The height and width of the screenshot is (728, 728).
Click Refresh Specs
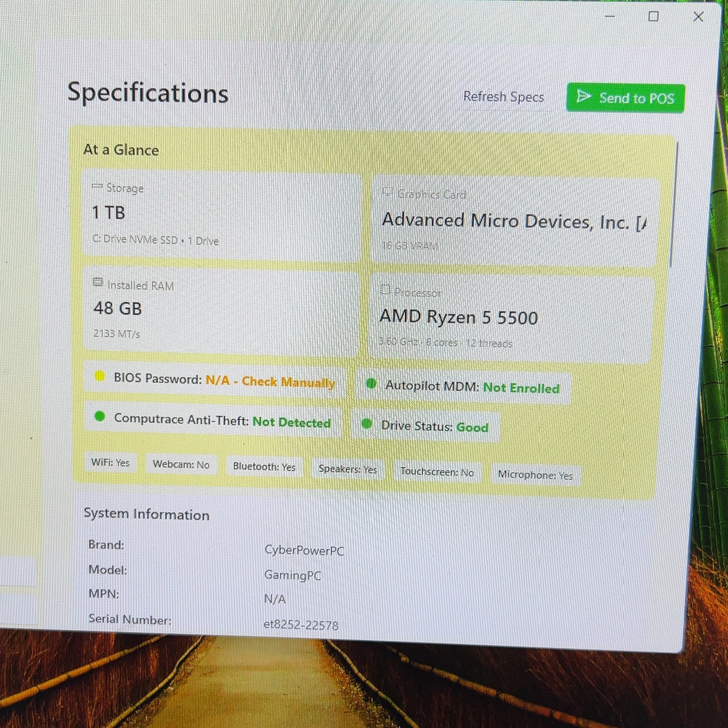[504, 96]
